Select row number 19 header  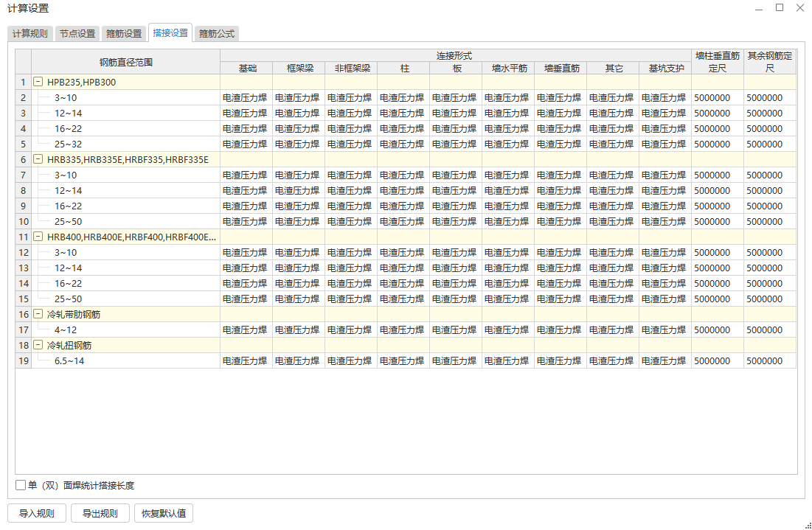coord(24,360)
